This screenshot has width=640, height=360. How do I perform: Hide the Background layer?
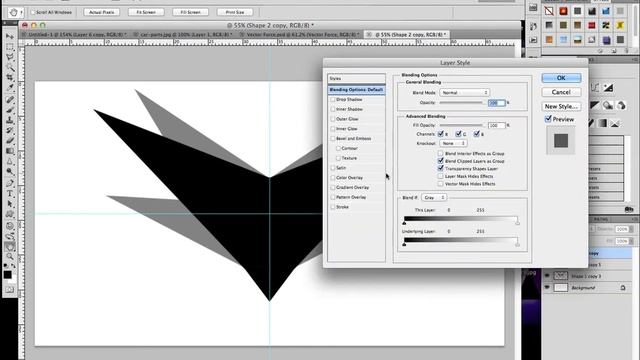[x=547, y=287]
